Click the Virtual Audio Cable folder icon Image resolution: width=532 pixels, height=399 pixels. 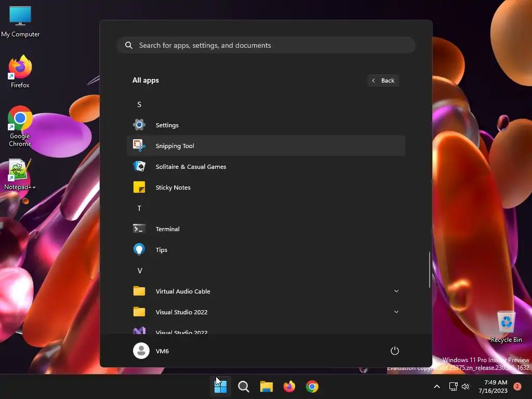point(139,291)
